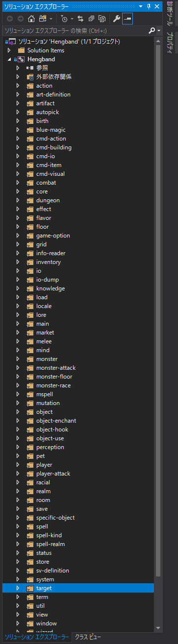Open Properties via the wrench icon

pyautogui.click(x=116, y=19)
